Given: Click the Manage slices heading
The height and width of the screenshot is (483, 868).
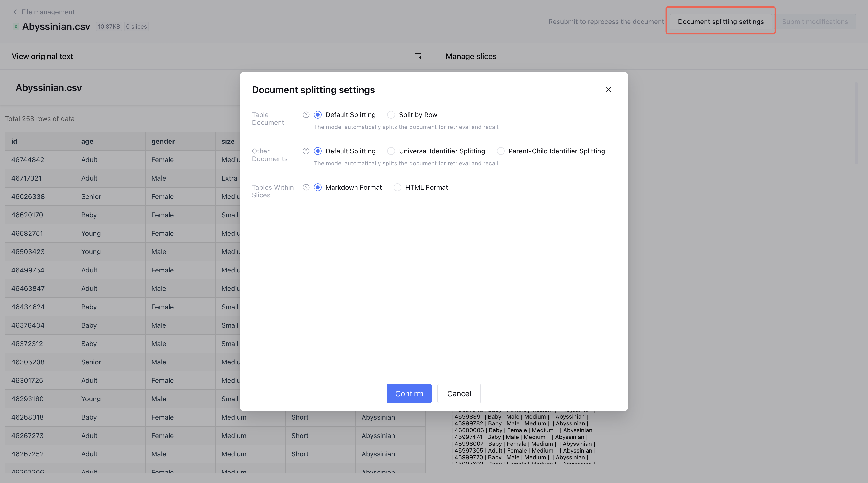Looking at the screenshot, I should [x=471, y=56].
